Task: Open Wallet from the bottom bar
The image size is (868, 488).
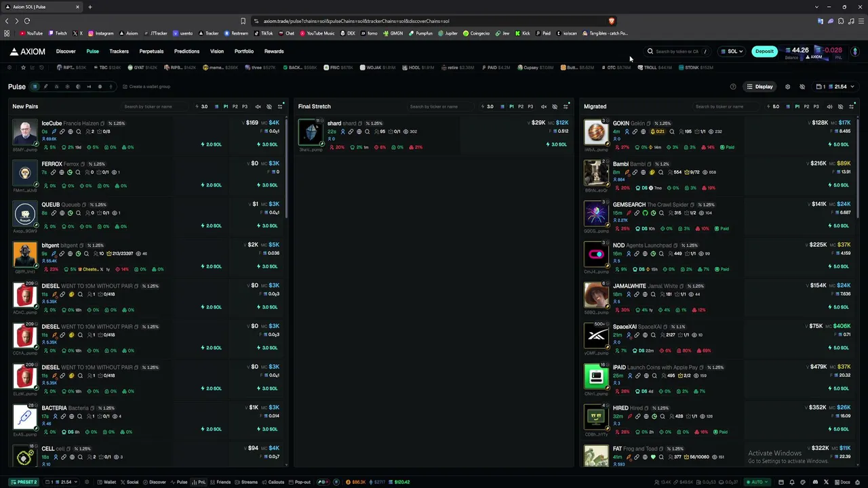Action: [x=107, y=482]
